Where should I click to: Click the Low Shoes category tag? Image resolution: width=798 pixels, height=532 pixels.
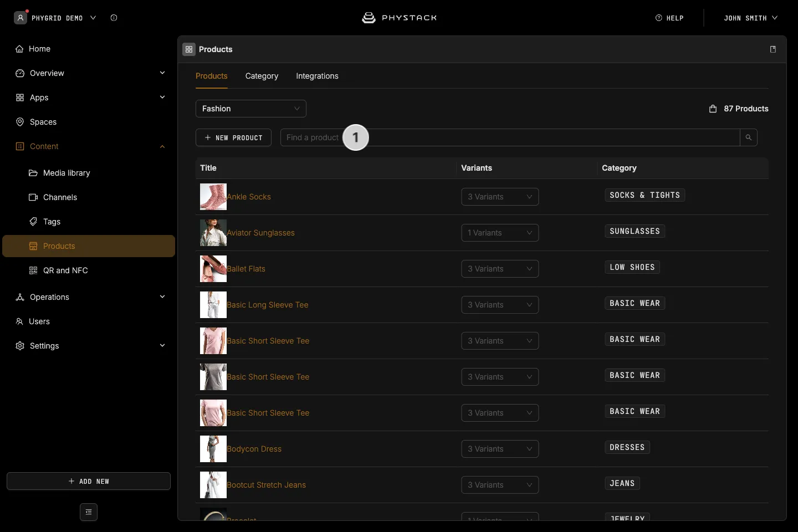coord(632,267)
